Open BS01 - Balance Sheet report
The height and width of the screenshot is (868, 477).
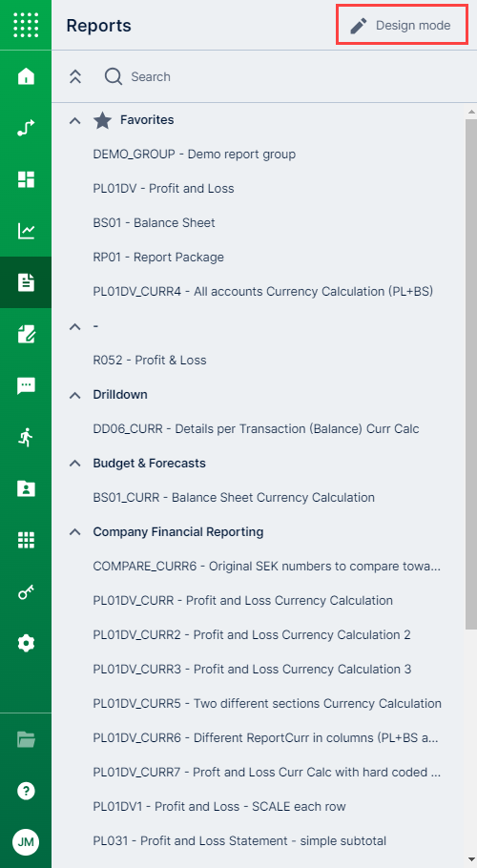point(154,222)
